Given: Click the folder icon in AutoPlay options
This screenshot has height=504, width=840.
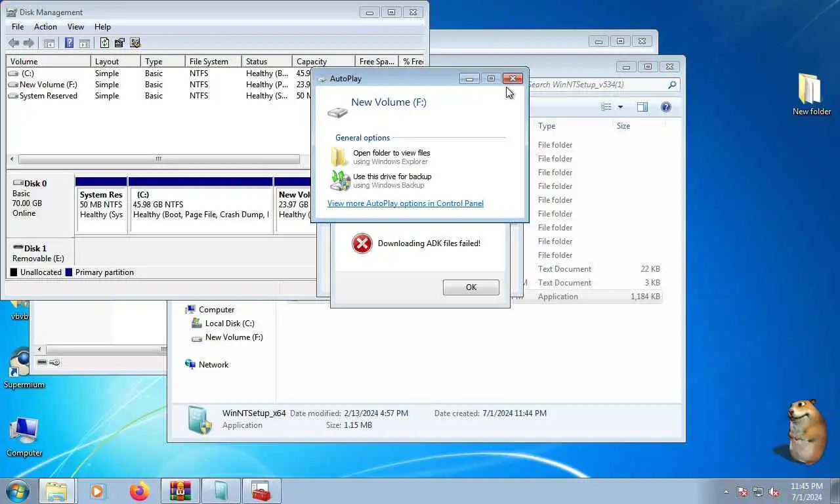Looking at the screenshot, I should (339, 157).
